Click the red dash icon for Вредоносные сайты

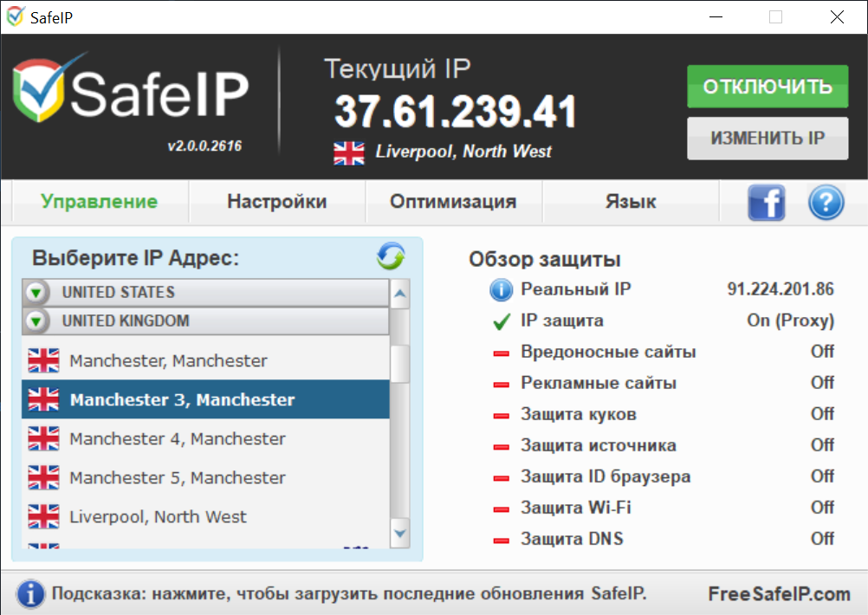pyautogui.click(x=501, y=353)
